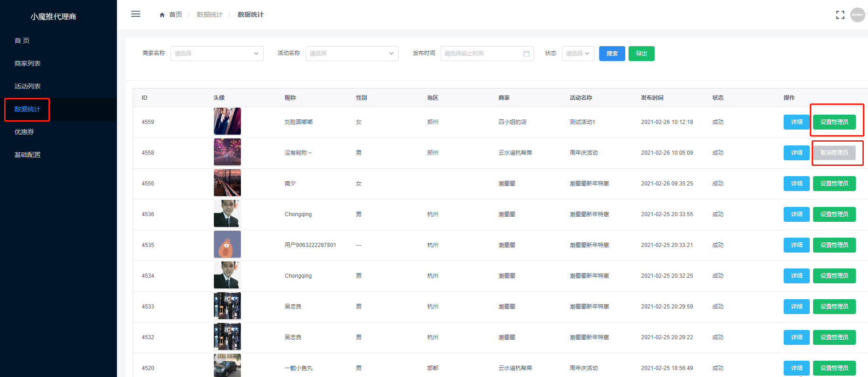Click the home icon in breadcrumb

point(162,15)
